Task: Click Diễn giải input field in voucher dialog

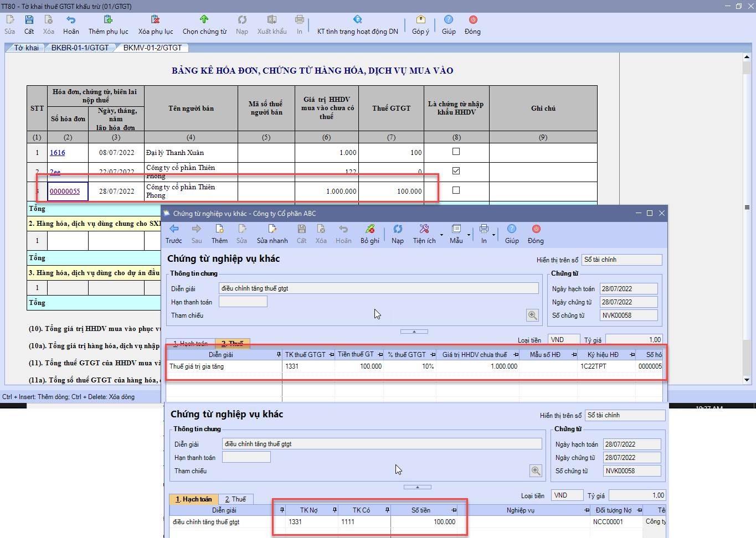Action: coord(378,288)
